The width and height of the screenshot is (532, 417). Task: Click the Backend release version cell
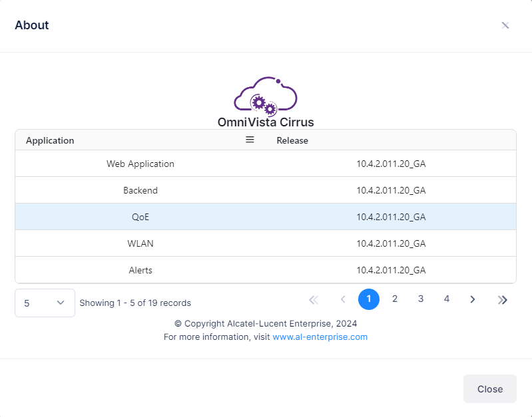[391, 190]
